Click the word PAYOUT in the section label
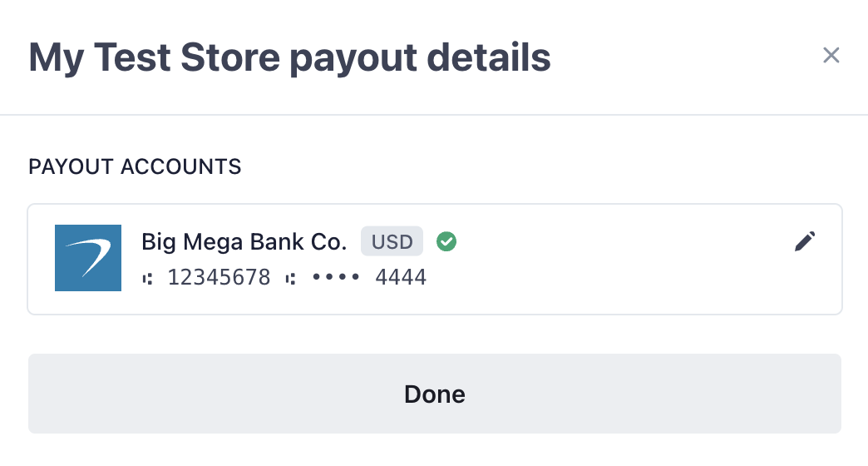The height and width of the screenshot is (466, 868). [x=72, y=167]
